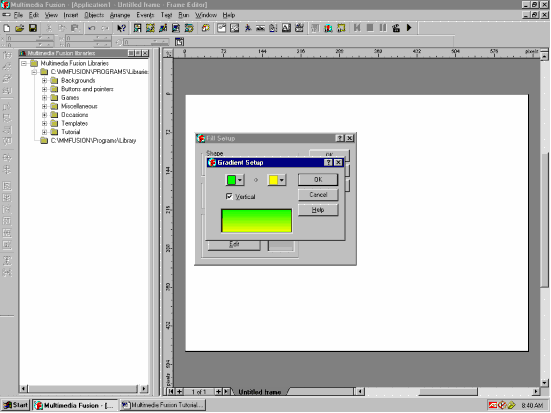551x413 pixels.
Task: Click the 1 of 1 frame counter
Action: 199,392
